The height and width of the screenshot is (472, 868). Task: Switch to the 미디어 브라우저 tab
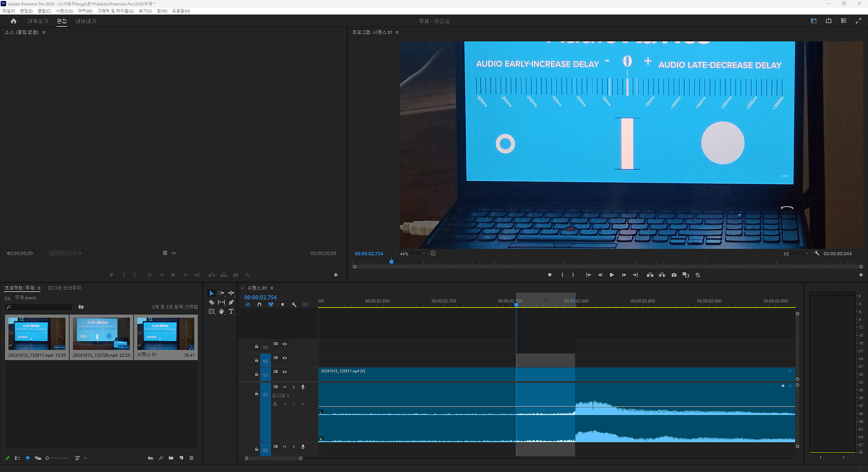(x=64, y=288)
